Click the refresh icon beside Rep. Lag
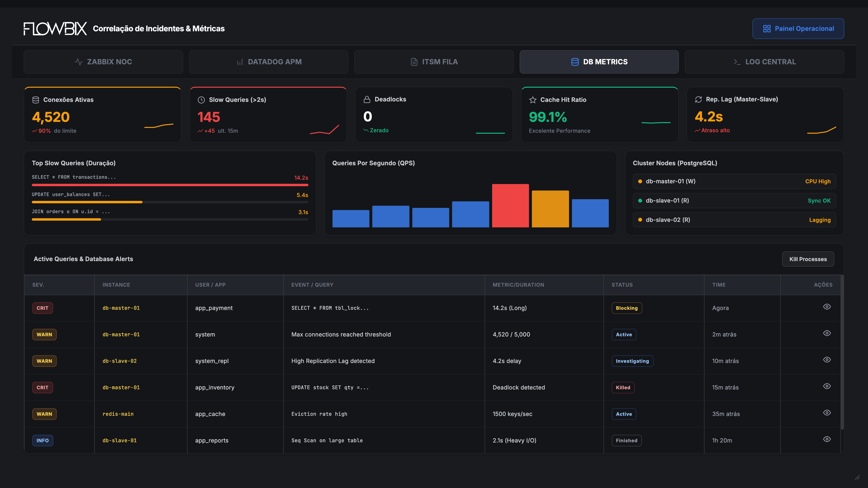The width and height of the screenshot is (868, 488). tap(698, 100)
